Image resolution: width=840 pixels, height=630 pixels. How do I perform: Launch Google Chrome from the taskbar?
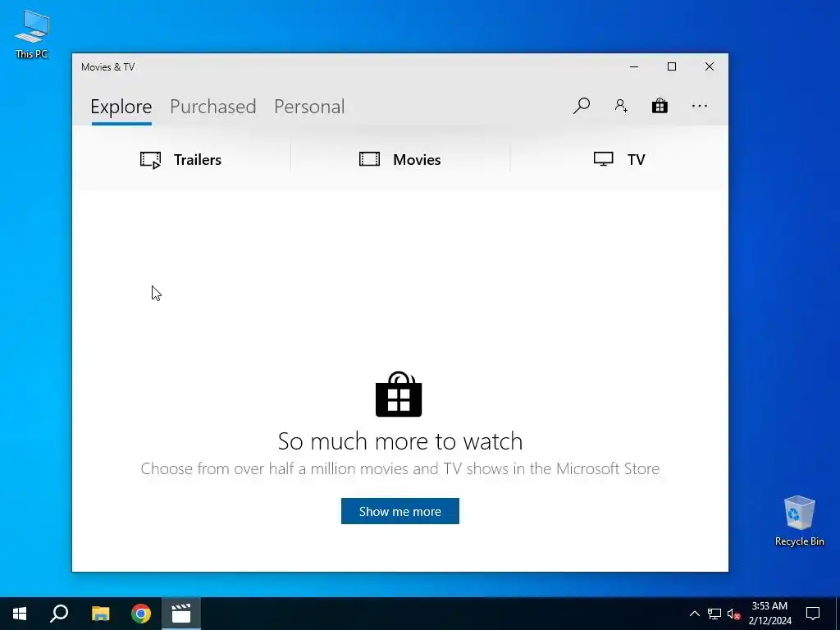pos(141,614)
